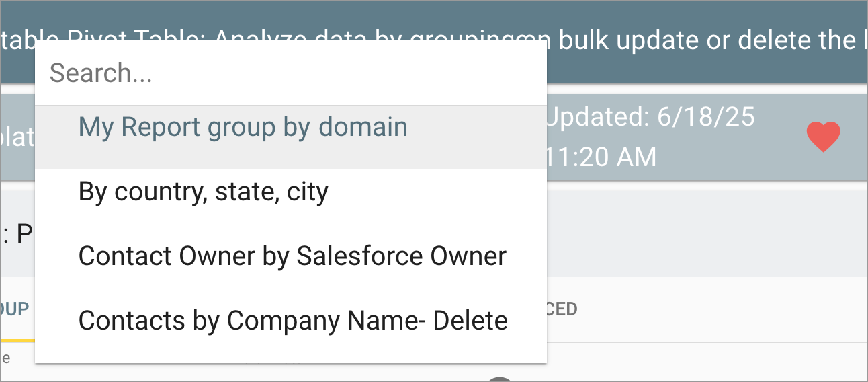
Task: Switch to the partially hidden GROUP tab
Action: pyautogui.click(x=15, y=309)
